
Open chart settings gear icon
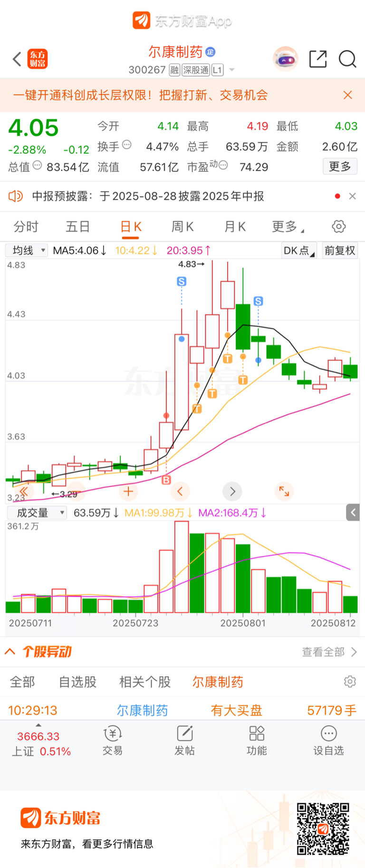pyautogui.click(x=339, y=227)
